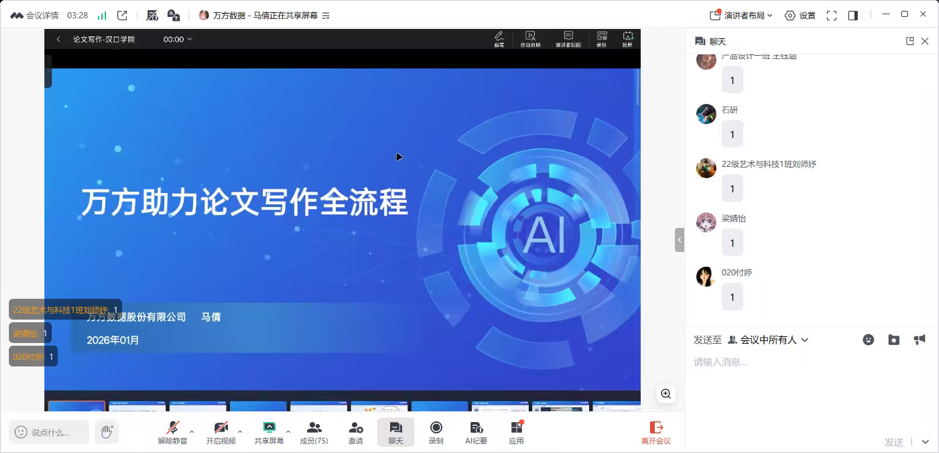Open Settings (设置) in the top bar

(800, 16)
